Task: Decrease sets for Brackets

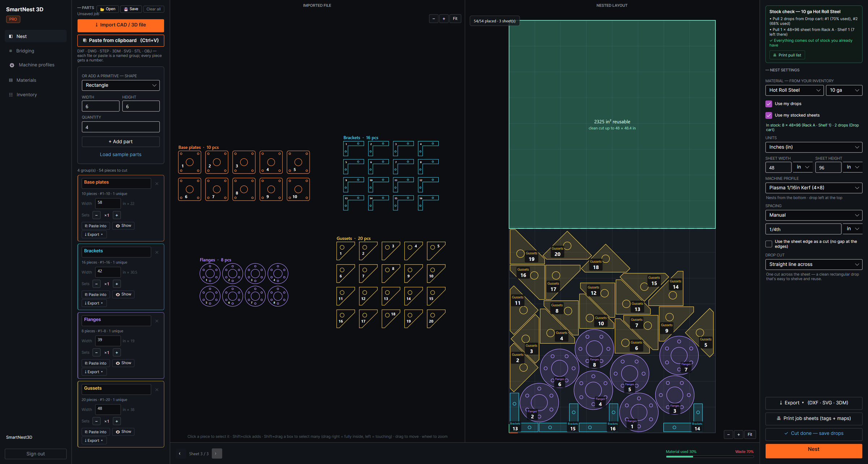Action: [x=96, y=284]
